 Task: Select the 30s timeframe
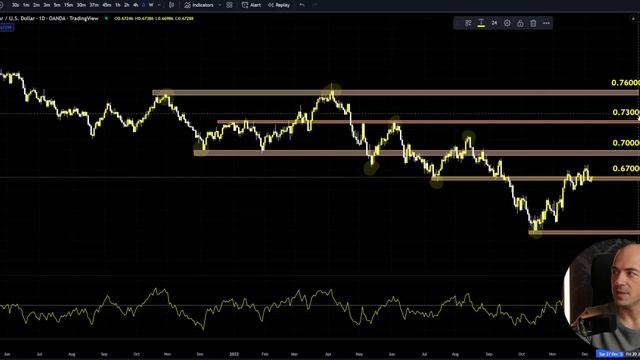click(x=15, y=5)
